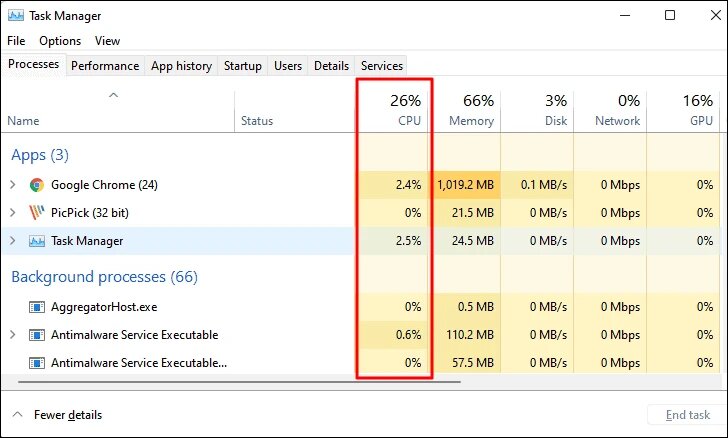Viewport: 728px width, 438px height.
Task: Open the Startup tab
Action: click(243, 66)
